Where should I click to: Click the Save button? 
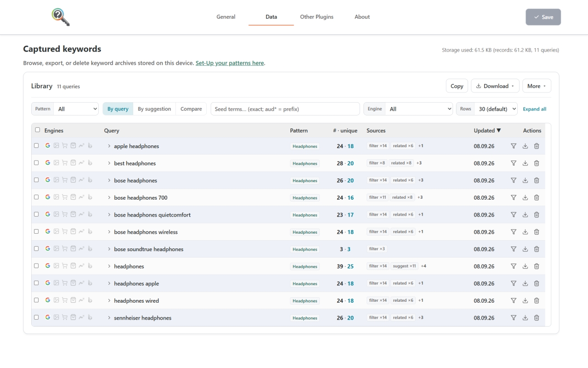(543, 17)
